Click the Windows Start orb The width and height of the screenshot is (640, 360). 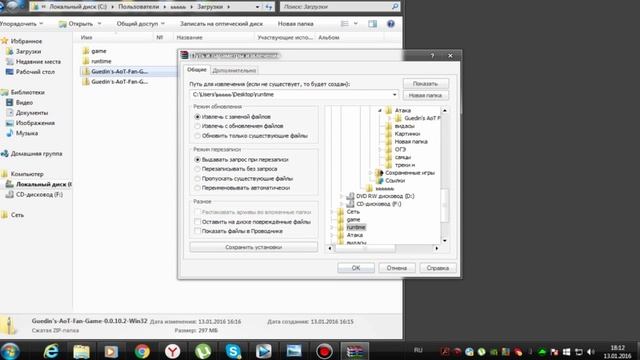click(10, 351)
